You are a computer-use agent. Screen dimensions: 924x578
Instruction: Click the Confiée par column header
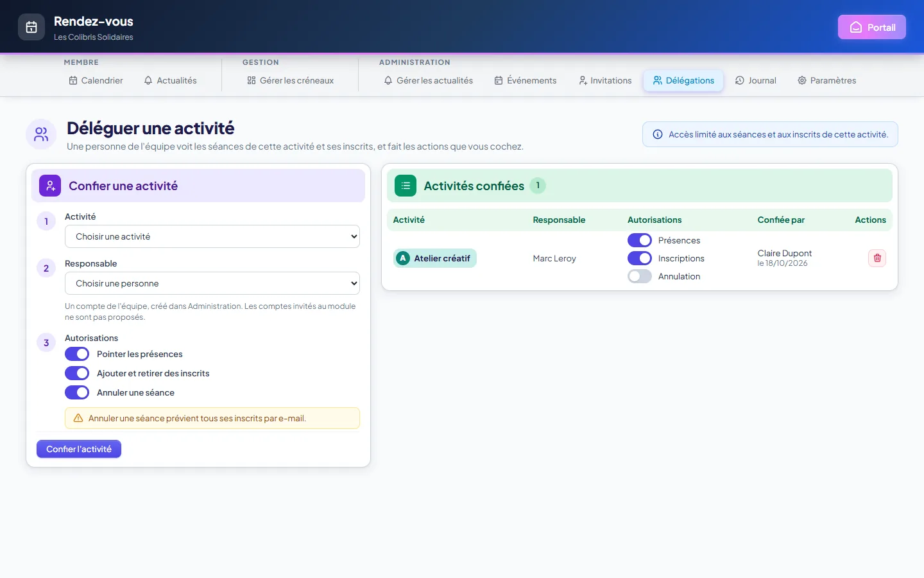click(781, 220)
